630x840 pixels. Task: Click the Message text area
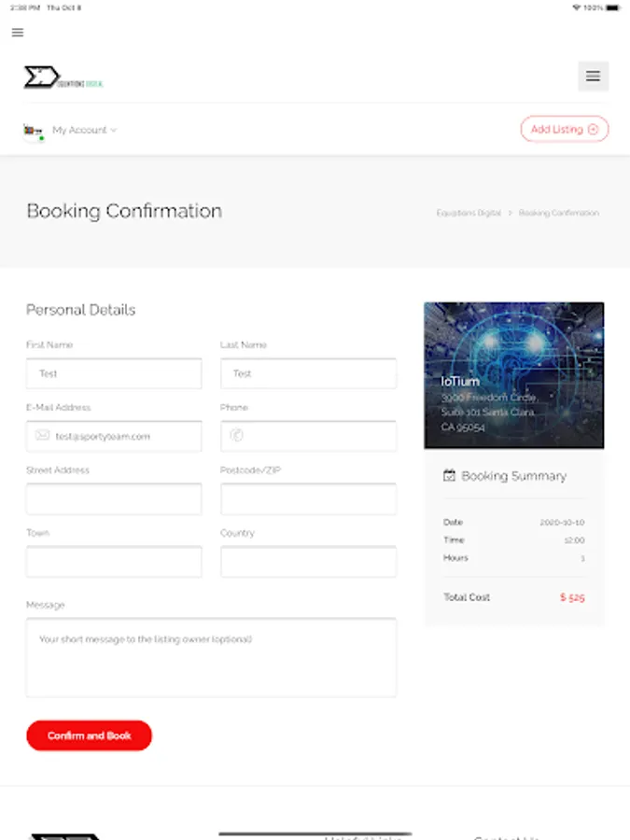click(211, 657)
